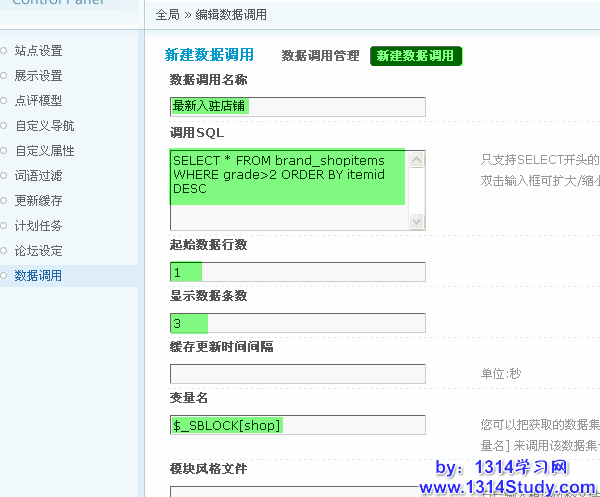Click the SQL textarea scroll up arrow
The height and width of the screenshot is (497, 600).
[x=418, y=158]
